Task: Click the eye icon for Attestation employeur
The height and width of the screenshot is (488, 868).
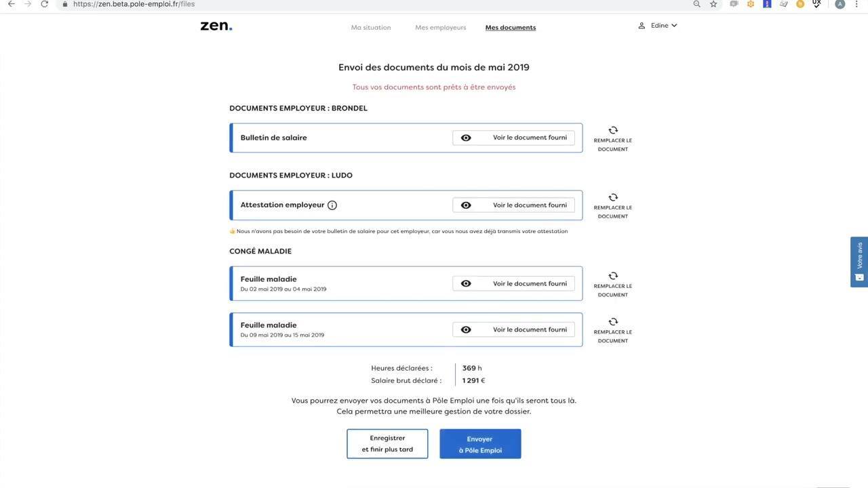Action: click(466, 205)
